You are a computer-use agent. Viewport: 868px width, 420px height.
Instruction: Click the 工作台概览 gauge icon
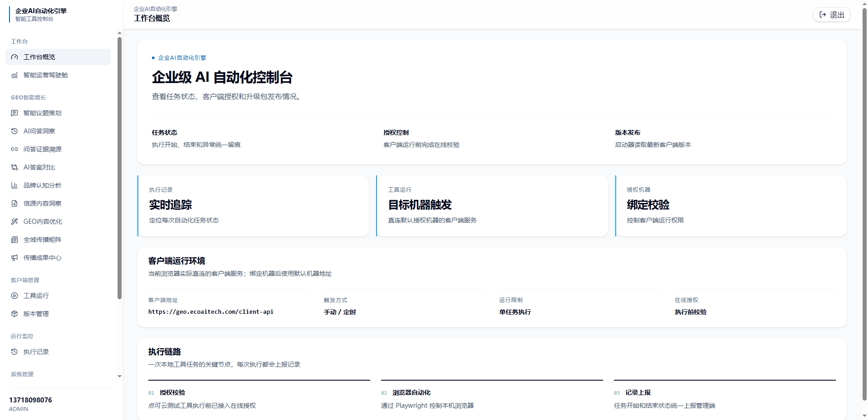coord(14,57)
